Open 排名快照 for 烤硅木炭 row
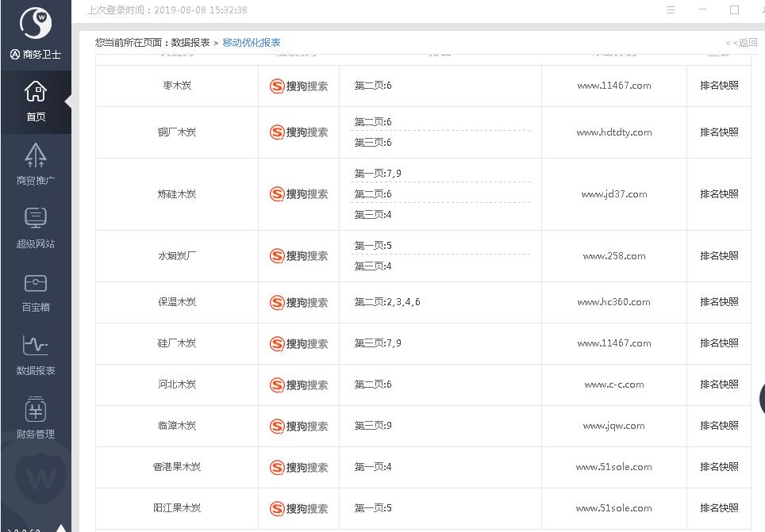Image resolution: width=765 pixels, height=532 pixels. (x=719, y=194)
